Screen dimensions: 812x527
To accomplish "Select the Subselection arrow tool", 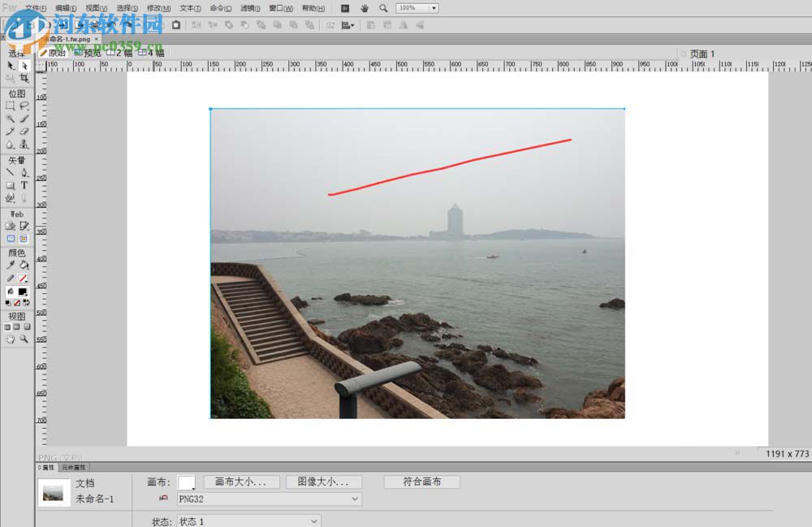I will (x=24, y=66).
